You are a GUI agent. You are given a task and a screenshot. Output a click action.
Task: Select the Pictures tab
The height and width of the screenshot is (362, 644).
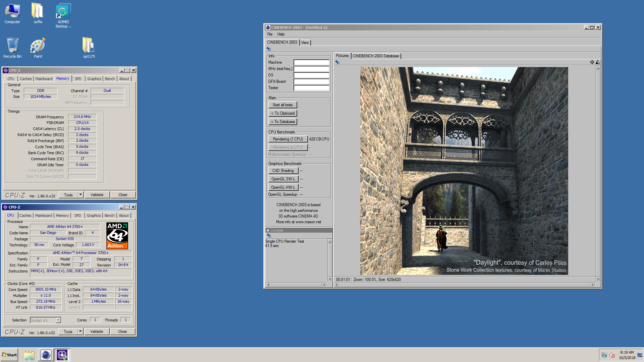point(342,56)
